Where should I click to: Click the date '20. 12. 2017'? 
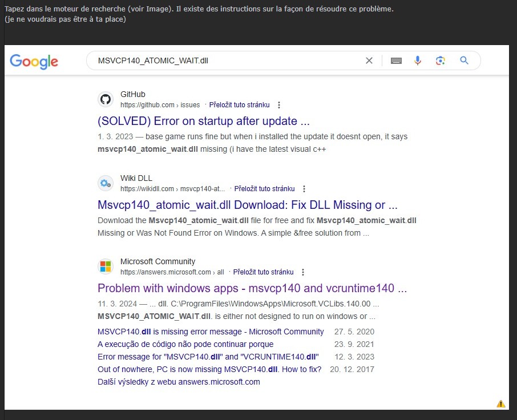[352, 369]
